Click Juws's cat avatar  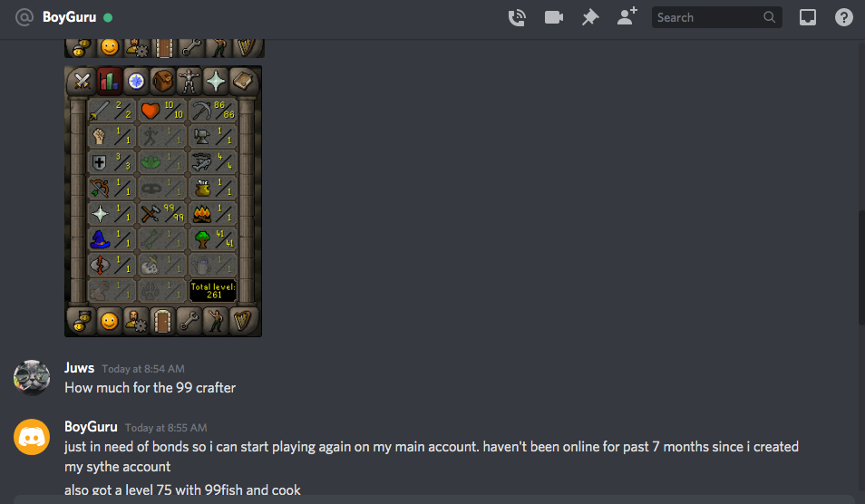tap(32, 378)
